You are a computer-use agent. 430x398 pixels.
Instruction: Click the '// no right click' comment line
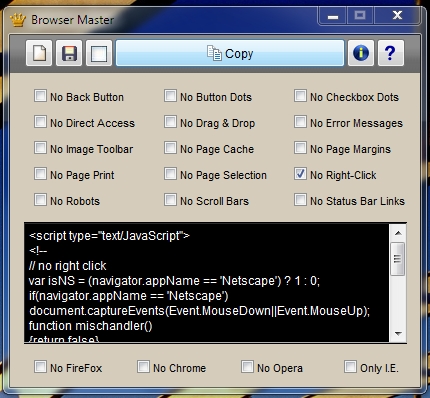coord(67,266)
